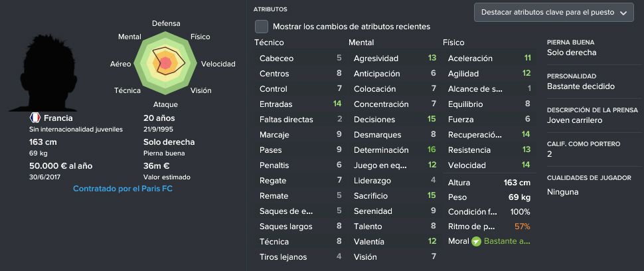Select the Físico column header
The width and height of the screenshot is (644, 271).
click(x=453, y=43)
